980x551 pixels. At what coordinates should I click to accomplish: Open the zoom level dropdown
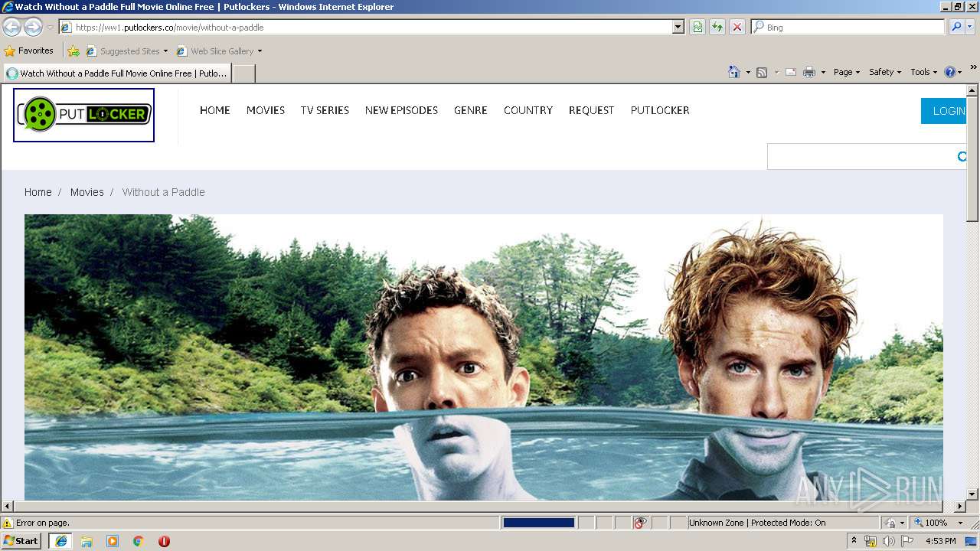click(960, 523)
